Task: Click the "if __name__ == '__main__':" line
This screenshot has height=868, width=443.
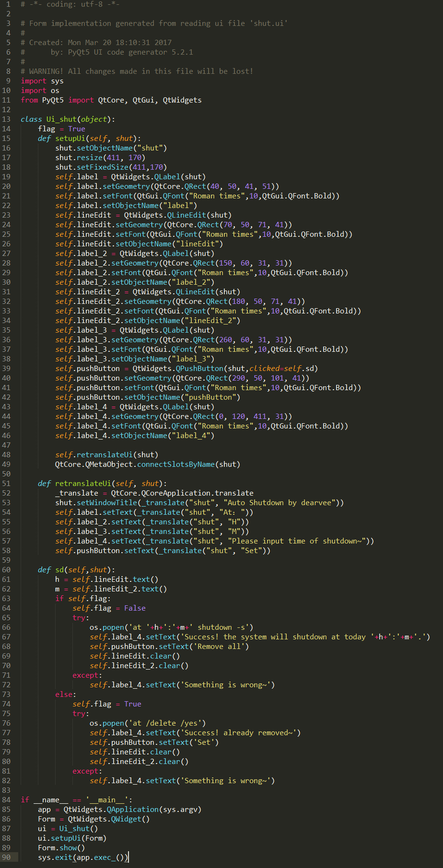Action: click(77, 800)
